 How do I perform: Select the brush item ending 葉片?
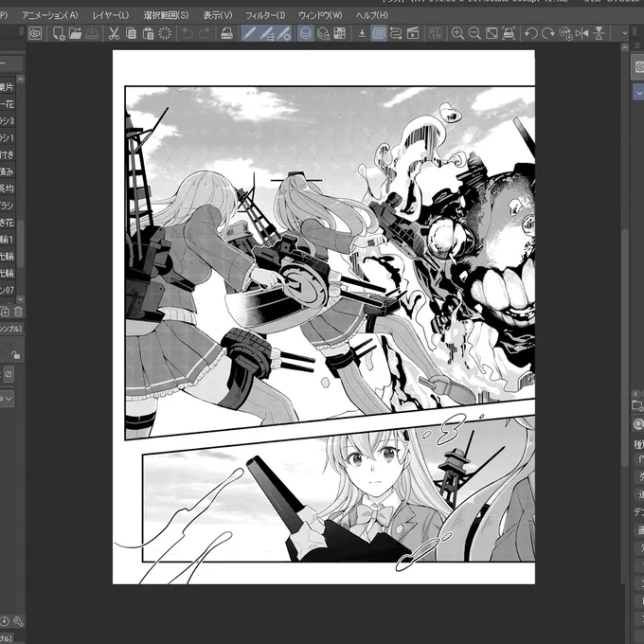(x=8, y=87)
